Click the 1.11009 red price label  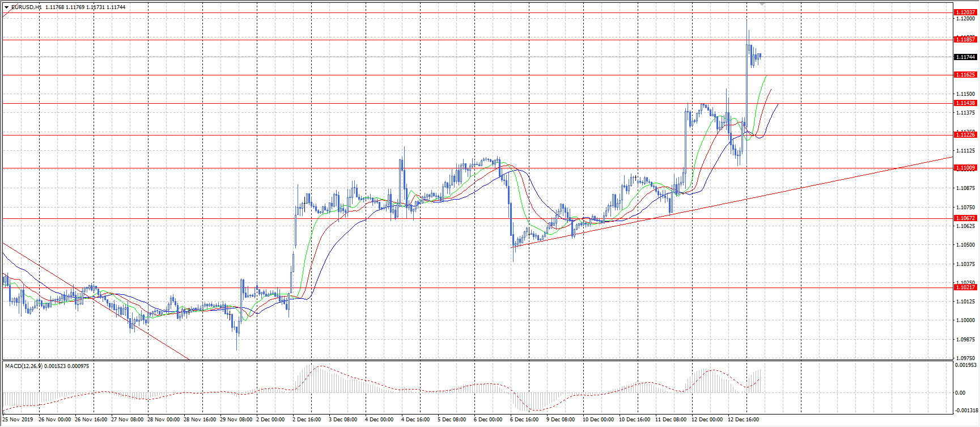(965, 168)
